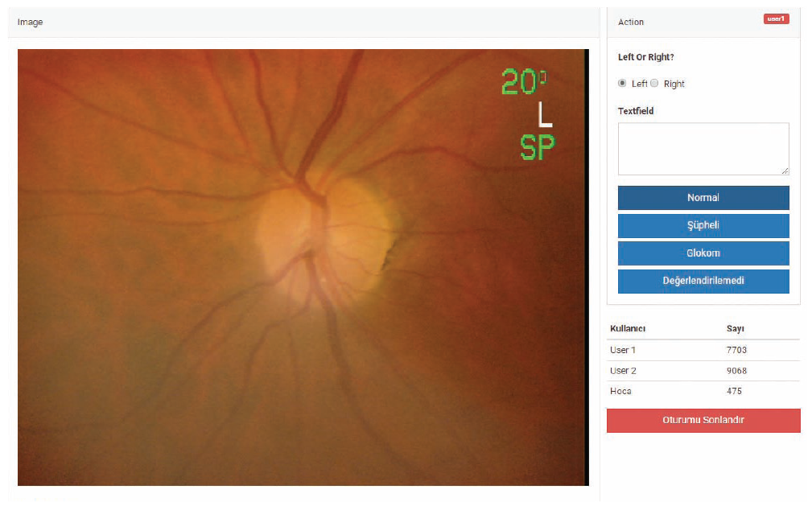
Task: Select the Left radio button
Action: coord(622,84)
